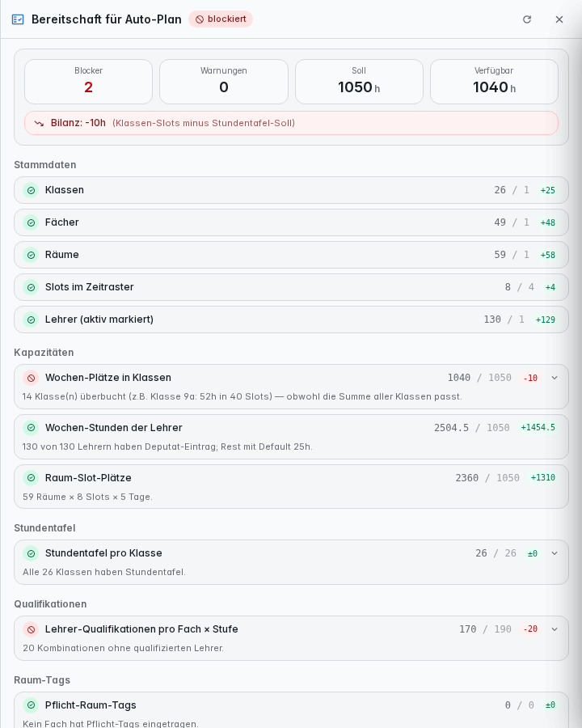Viewport: 582px width, 728px height.
Task: Click the red blocked icon for Lehrer-Qualifikationen
Action: click(31, 629)
